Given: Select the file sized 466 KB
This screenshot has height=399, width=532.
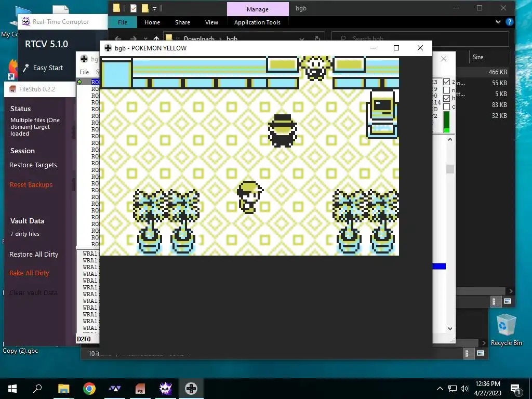Looking at the screenshot, I should (x=497, y=72).
